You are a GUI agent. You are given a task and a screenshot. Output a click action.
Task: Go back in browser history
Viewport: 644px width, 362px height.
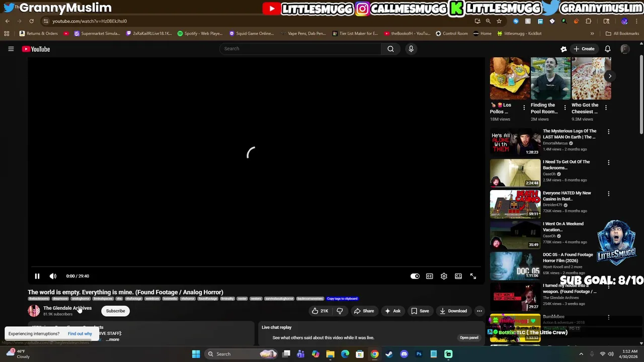(x=7, y=21)
